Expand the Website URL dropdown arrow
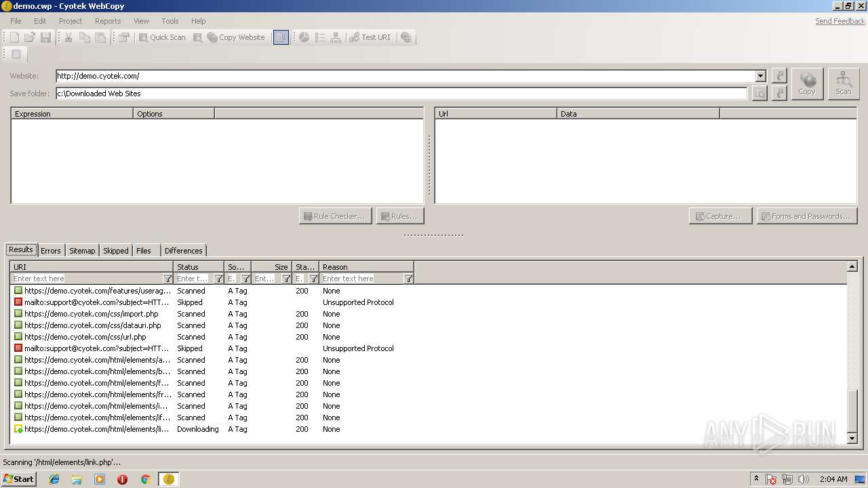This screenshot has width=868, height=488. (761, 76)
